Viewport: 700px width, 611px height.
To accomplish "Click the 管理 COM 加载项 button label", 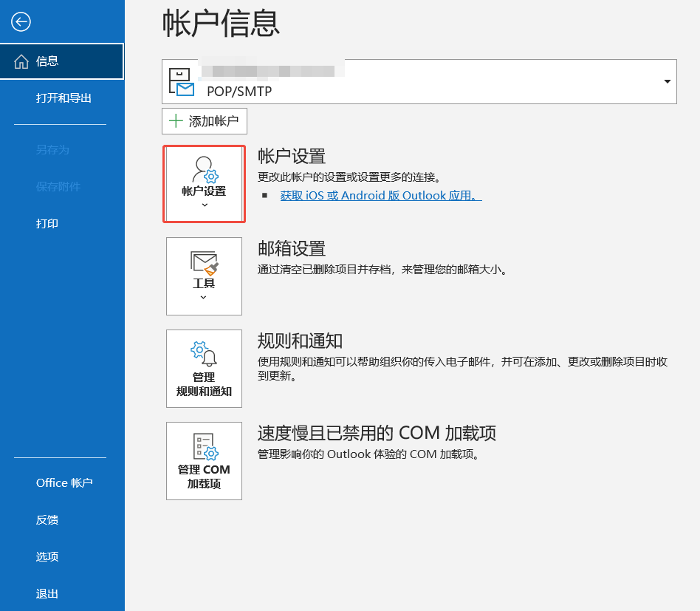I will pos(204,477).
